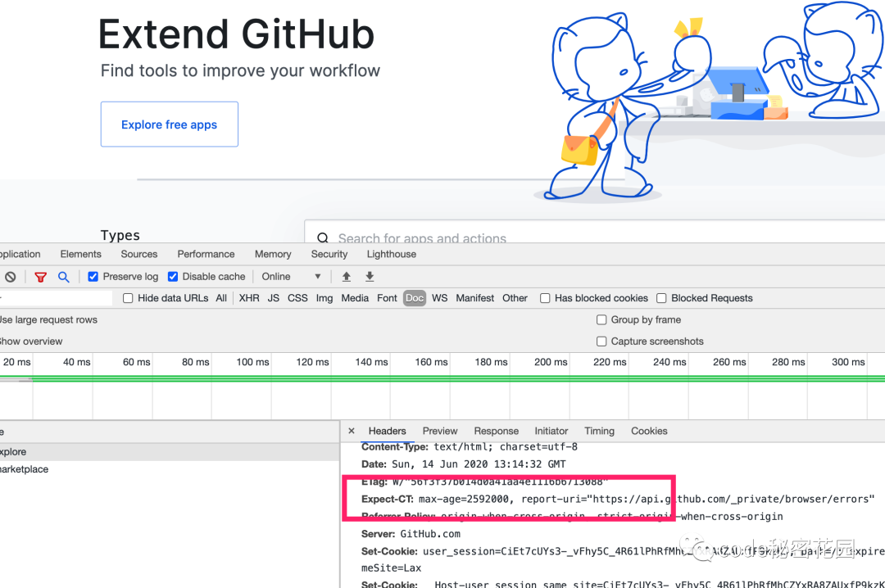Toggle the red filter funnel icon
This screenshot has height=588, width=885.
point(41,277)
